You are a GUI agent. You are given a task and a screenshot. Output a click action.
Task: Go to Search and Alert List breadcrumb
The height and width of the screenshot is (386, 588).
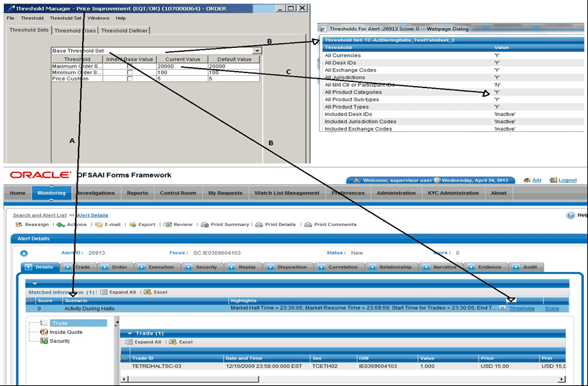[40, 215]
